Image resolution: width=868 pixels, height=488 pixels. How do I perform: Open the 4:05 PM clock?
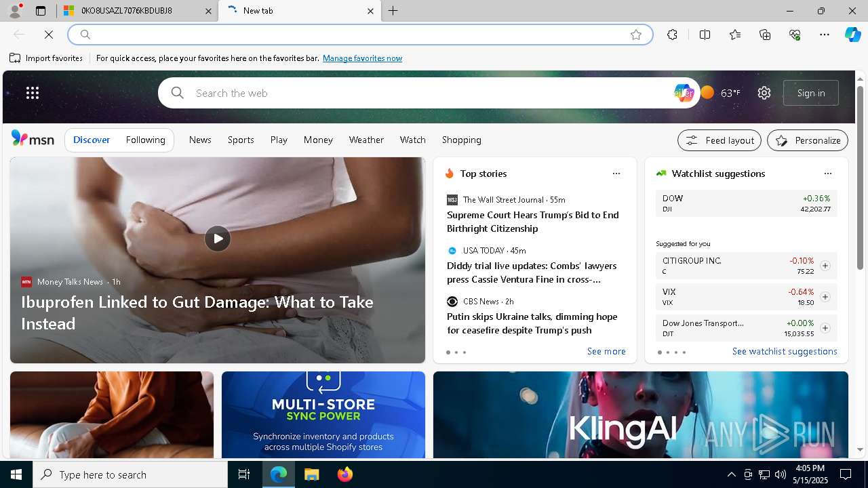[x=810, y=474]
